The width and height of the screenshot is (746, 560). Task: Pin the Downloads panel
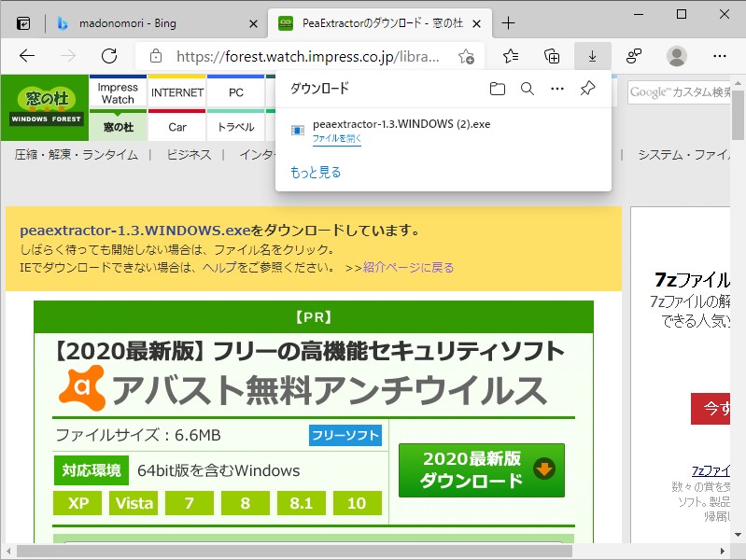pos(587,88)
